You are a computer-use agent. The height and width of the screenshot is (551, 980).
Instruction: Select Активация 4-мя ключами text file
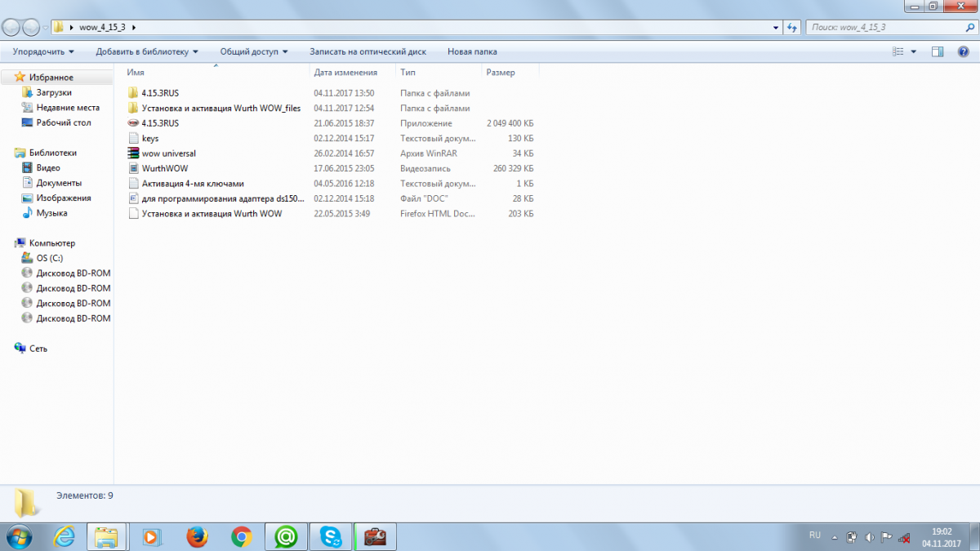tap(193, 184)
